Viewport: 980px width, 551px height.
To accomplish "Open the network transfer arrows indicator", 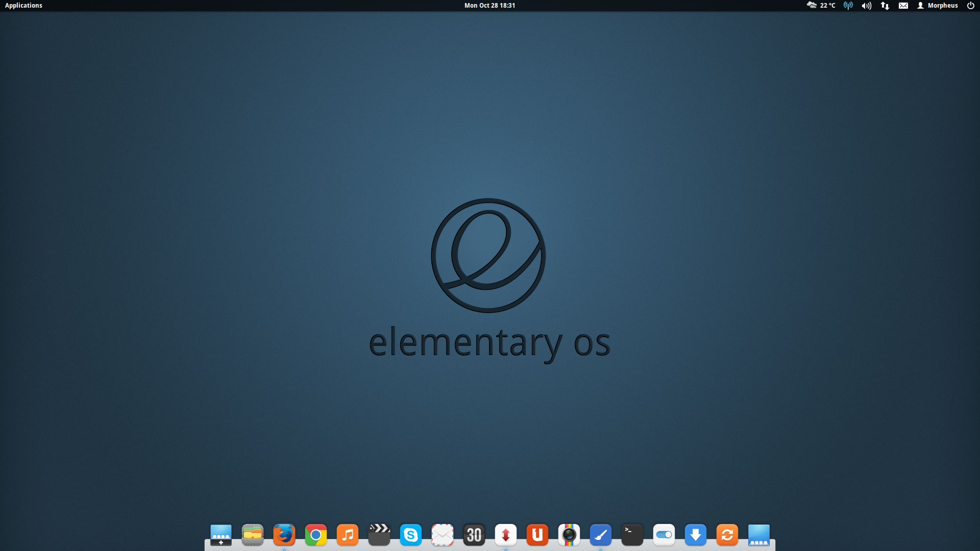I will point(885,6).
